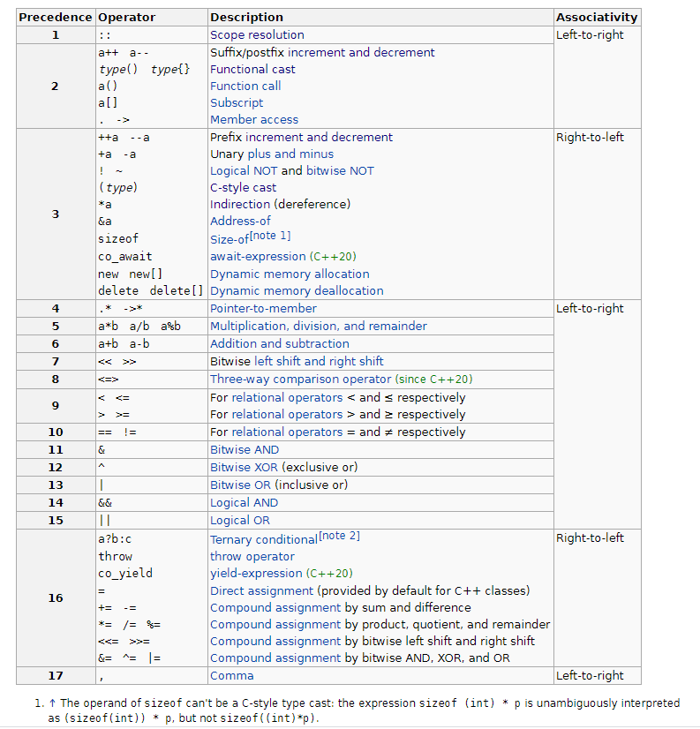The width and height of the screenshot is (700, 729).
Task: Open the Dynamic memory deallocation link
Action: click(297, 291)
